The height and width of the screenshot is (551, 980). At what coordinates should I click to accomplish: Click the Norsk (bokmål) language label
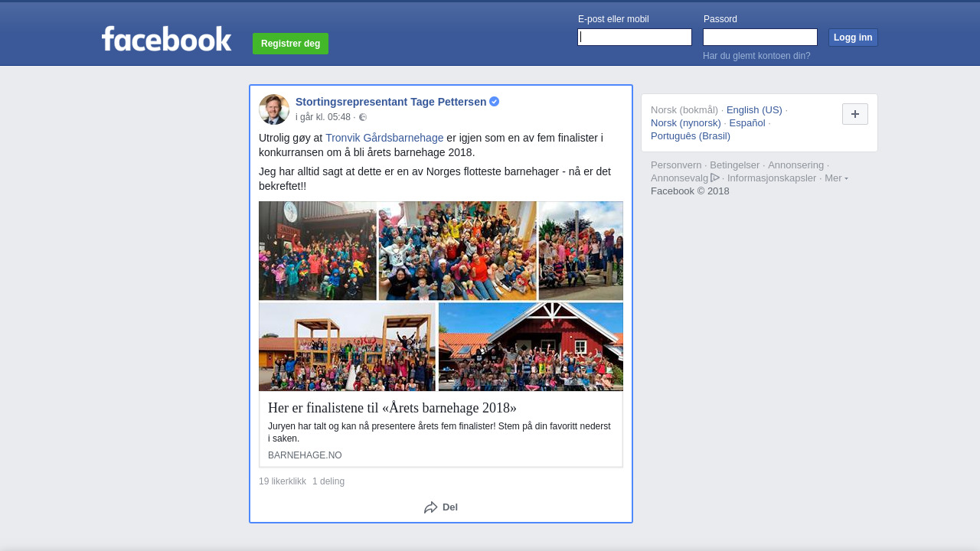pos(684,109)
